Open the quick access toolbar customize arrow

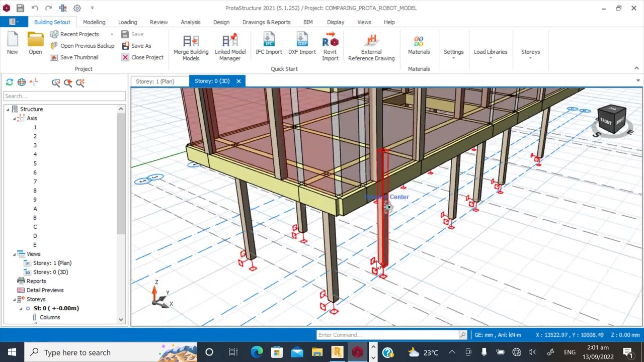92,8
